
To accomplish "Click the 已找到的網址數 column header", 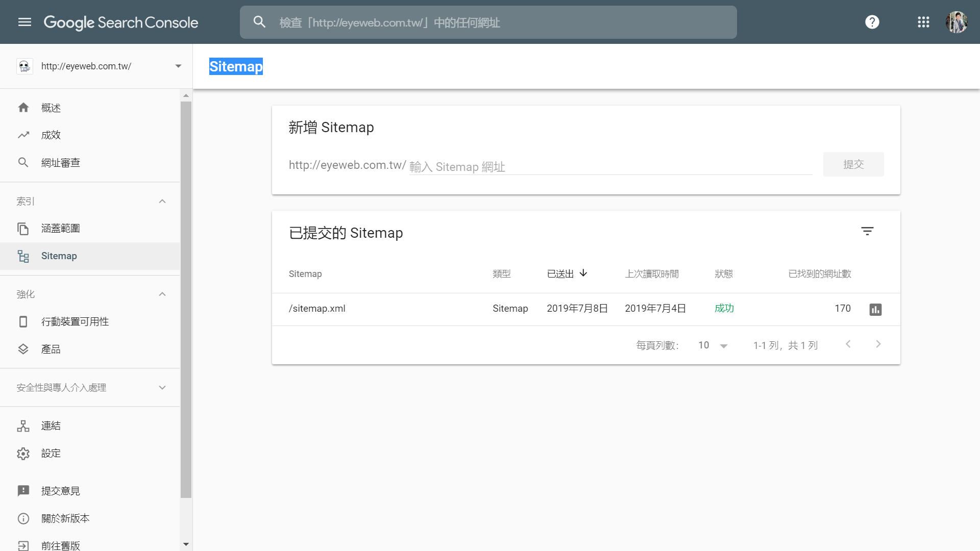I will [x=820, y=274].
